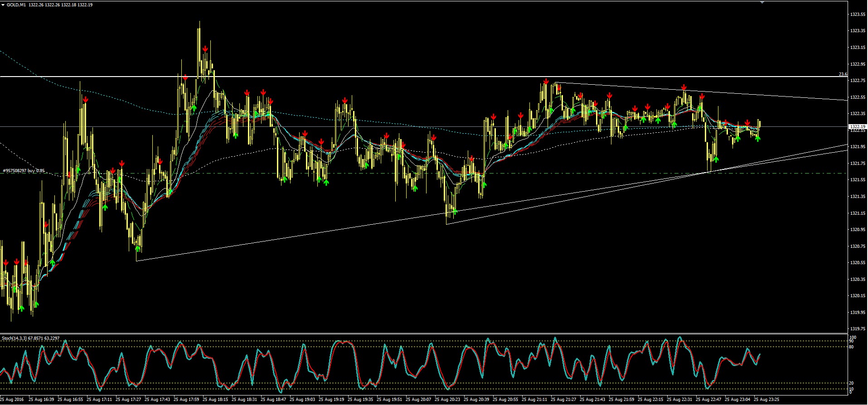The image size is (868, 405).
Task: Click the 1320.95 price scale label
Action: pos(858,230)
